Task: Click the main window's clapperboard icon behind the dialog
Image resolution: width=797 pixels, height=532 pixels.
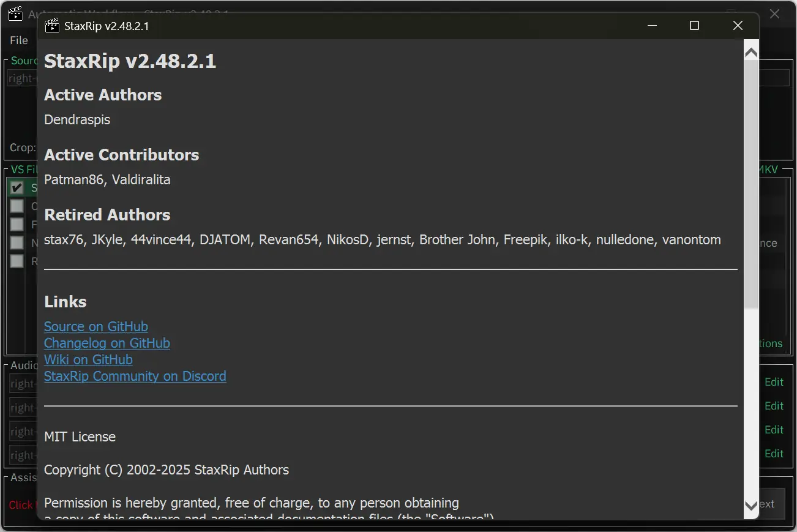Action: click(x=15, y=14)
